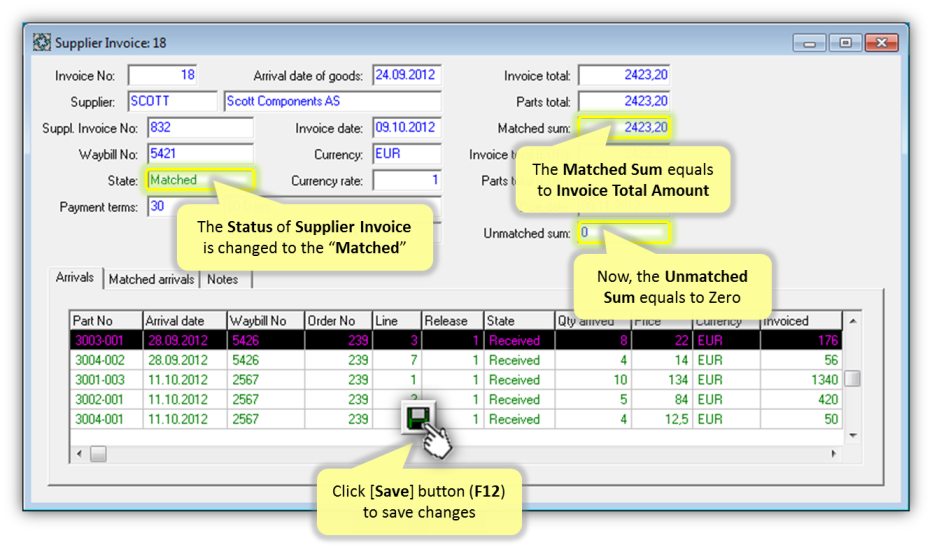
Task: Click the Arrival date column header
Action: tap(184, 321)
